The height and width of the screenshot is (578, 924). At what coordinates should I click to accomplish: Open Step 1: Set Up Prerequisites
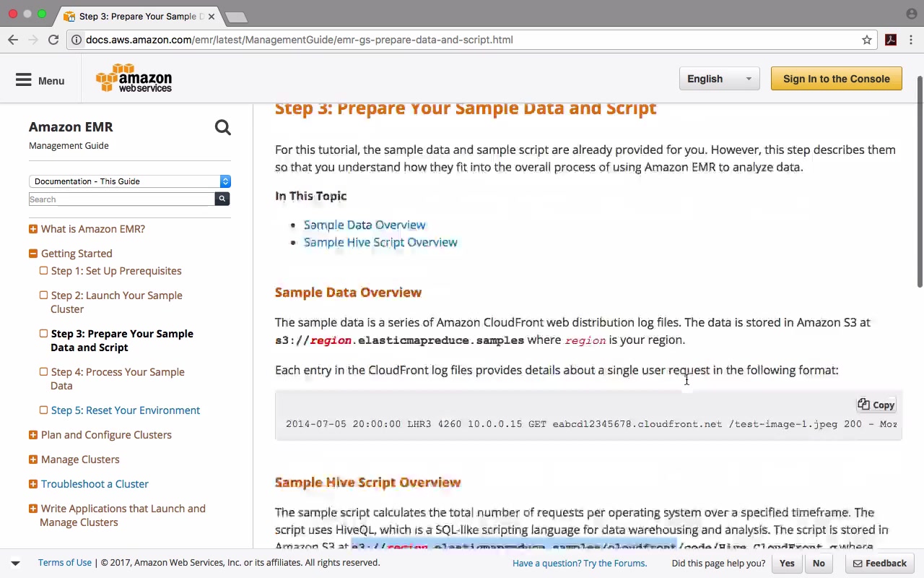pos(116,271)
